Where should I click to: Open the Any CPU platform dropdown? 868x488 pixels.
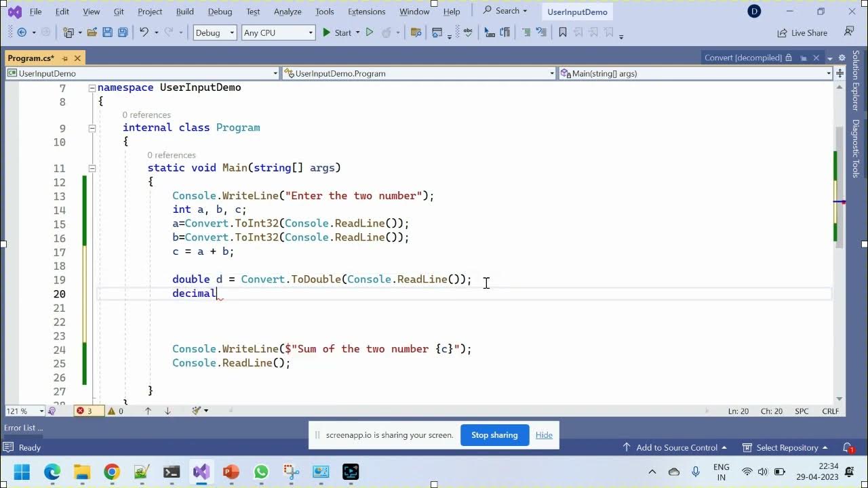278,33
